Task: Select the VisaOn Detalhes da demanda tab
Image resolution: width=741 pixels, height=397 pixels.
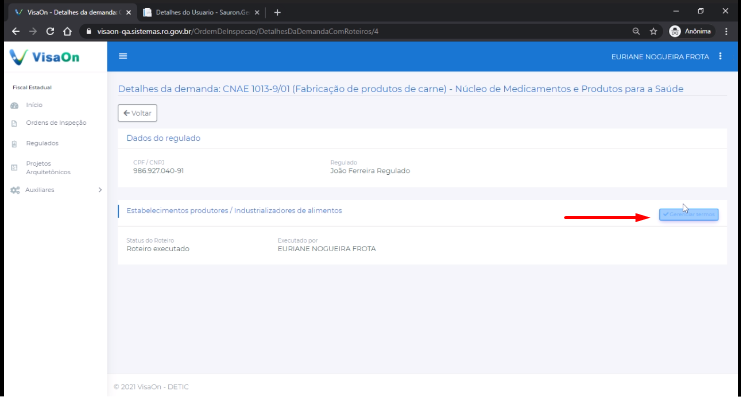Action: 71,12
